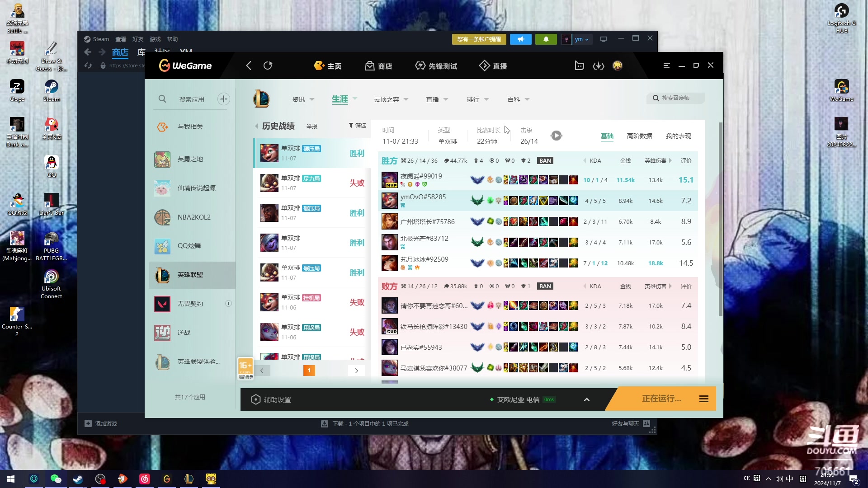Toggle the notification bell icon in WeGame
Image resolution: width=868 pixels, height=488 pixels.
click(x=546, y=39)
